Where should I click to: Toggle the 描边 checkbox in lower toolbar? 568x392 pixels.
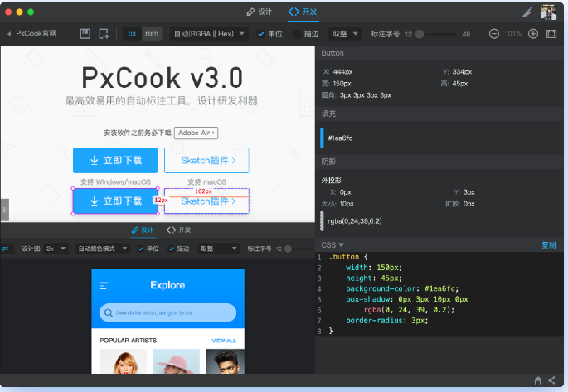[171, 249]
